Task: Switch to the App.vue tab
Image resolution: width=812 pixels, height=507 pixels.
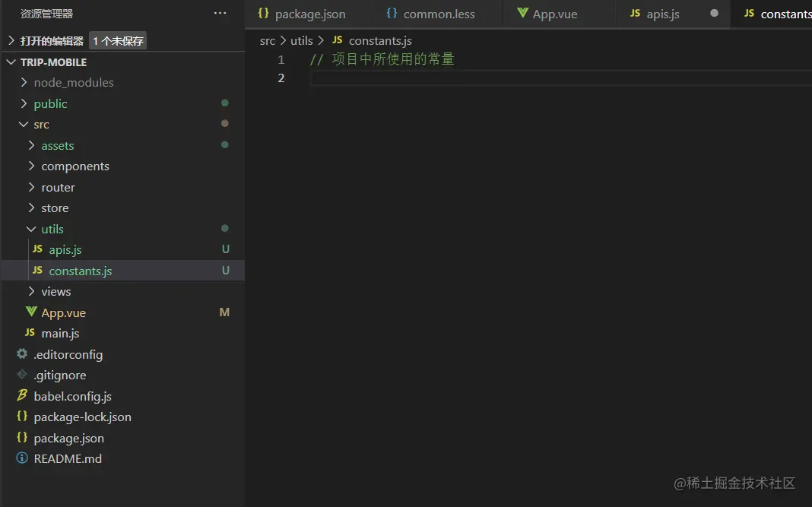Action: pos(560,14)
